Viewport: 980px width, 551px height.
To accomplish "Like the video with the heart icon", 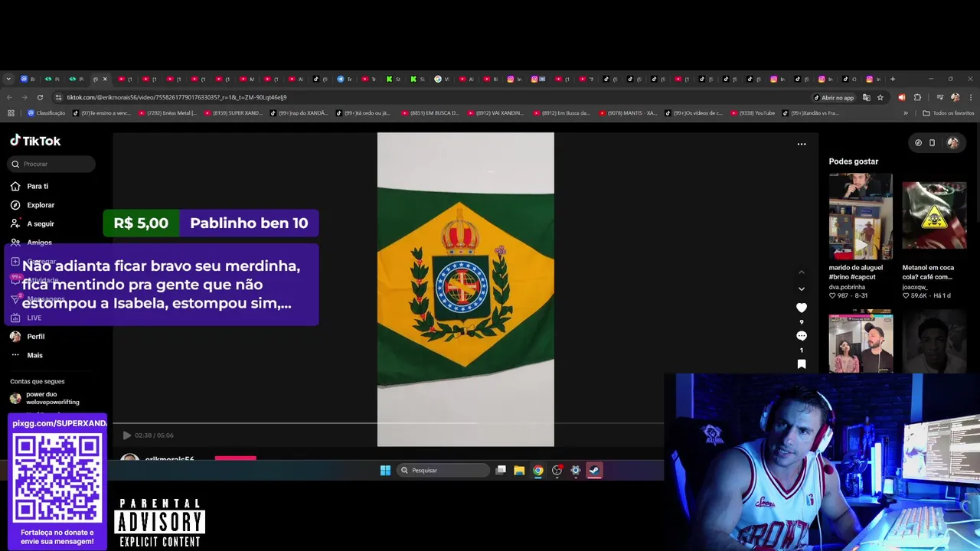I will pos(802,308).
